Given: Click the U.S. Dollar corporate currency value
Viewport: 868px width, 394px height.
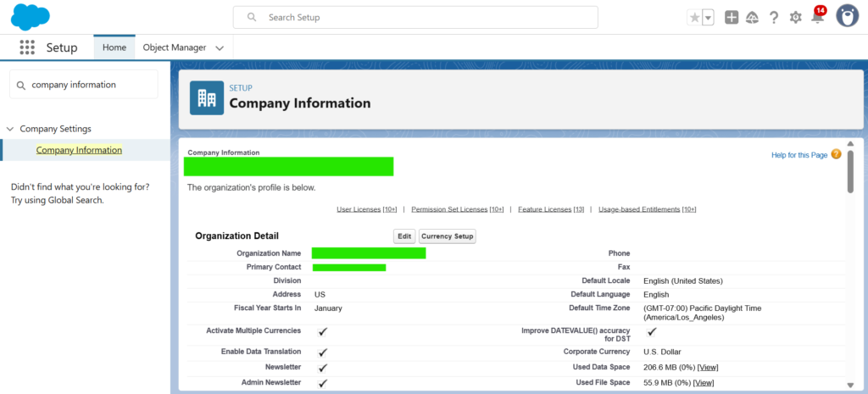Looking at the screenshot, I should click(662, 352).
